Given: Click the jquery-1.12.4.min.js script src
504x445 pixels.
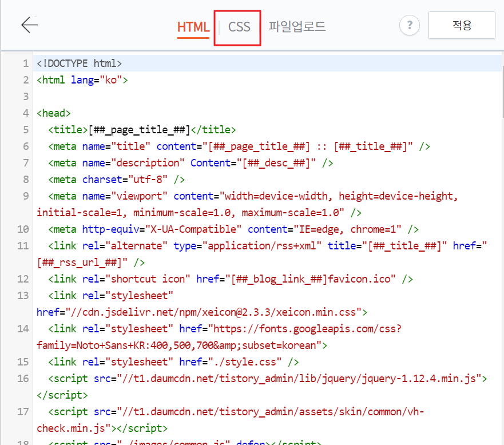Looking at the screenshot, I should click(288, 379).
